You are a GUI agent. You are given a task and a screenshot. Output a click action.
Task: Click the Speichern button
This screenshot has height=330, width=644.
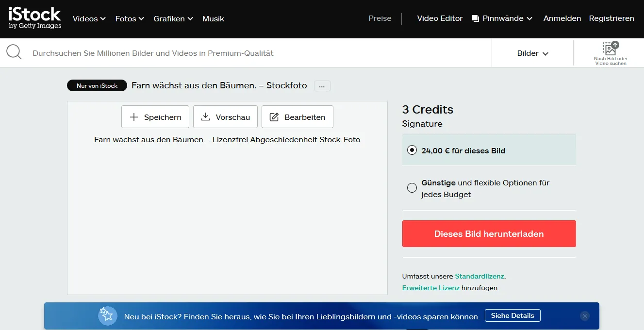[155, 117]
